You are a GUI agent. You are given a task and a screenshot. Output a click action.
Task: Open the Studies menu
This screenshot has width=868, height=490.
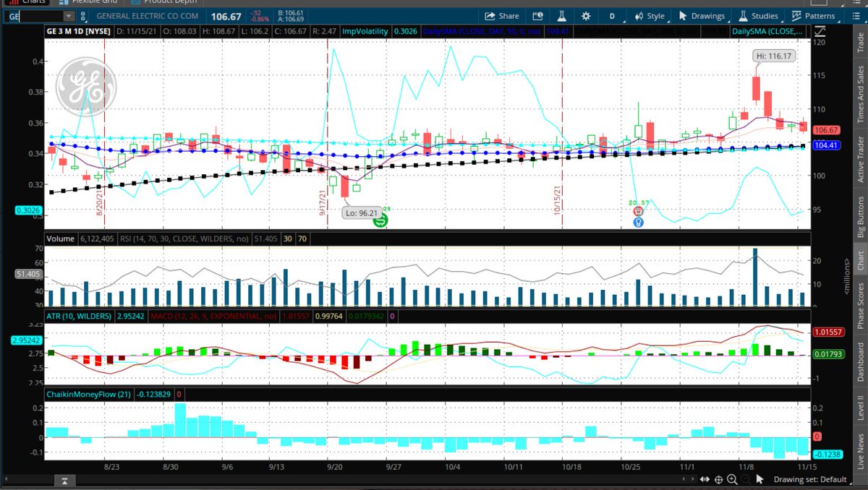(759, 16)
